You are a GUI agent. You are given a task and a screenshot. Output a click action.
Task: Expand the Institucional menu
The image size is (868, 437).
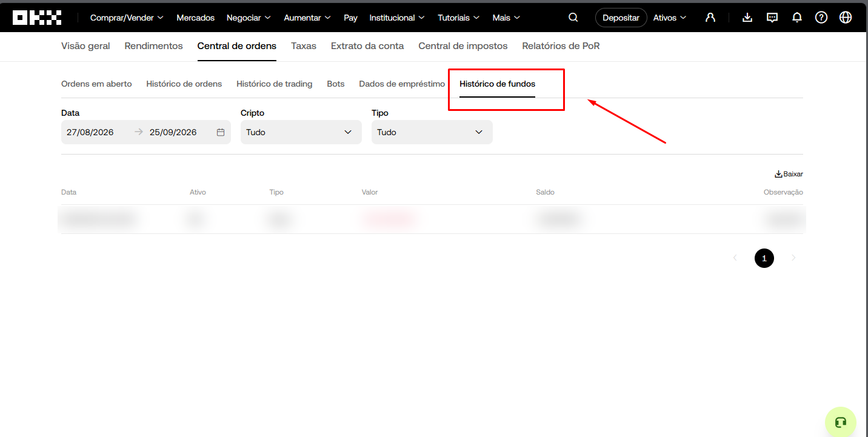397,18
